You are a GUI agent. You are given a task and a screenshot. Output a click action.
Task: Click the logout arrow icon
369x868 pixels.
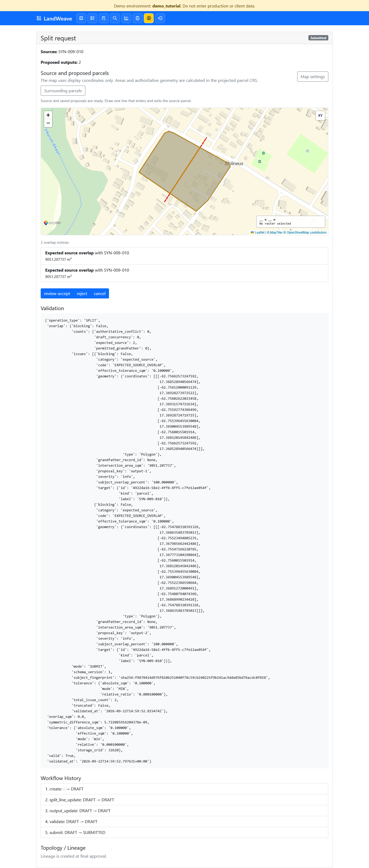(160, 18)
